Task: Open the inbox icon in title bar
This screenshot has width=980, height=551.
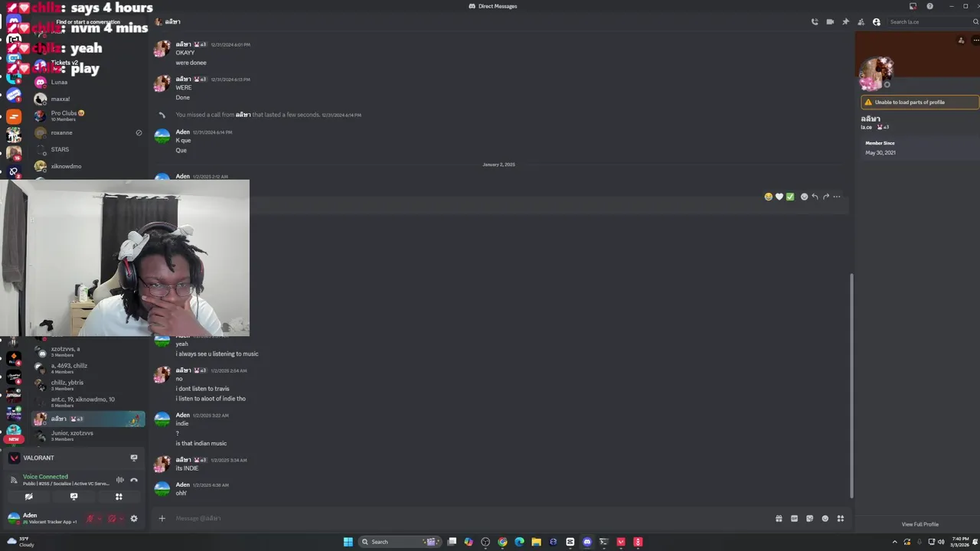Action: tap(913, 6)
